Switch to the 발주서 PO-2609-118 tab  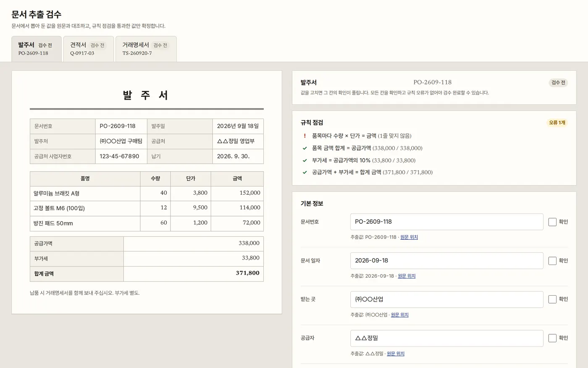(x=37, y=49)
